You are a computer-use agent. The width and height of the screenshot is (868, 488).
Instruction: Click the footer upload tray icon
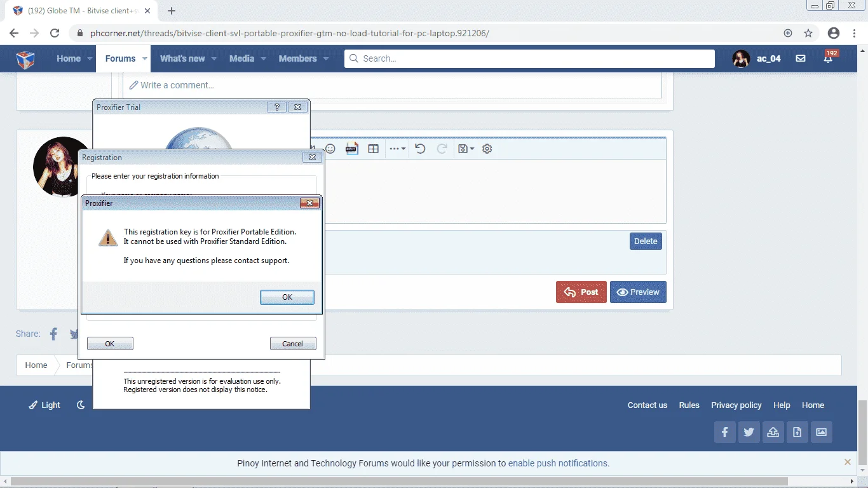(x=773, y=432)
